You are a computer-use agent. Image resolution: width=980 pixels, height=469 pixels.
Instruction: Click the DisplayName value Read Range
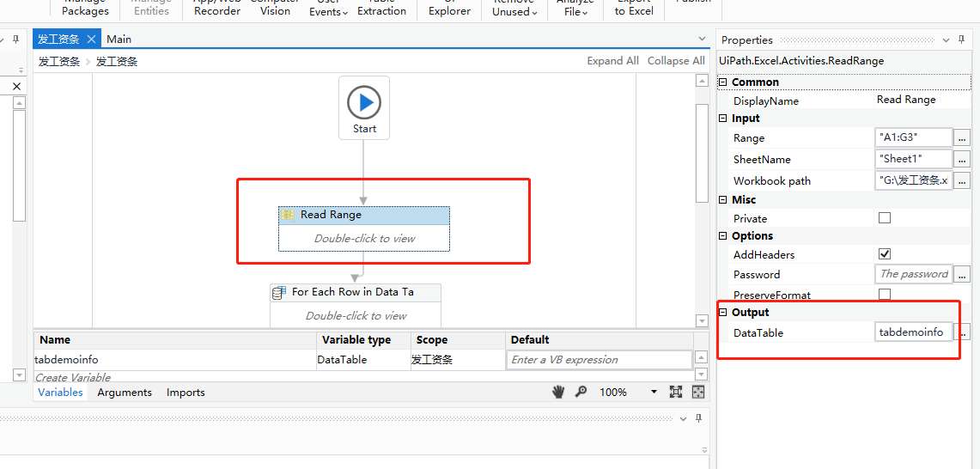pos(906,100)
